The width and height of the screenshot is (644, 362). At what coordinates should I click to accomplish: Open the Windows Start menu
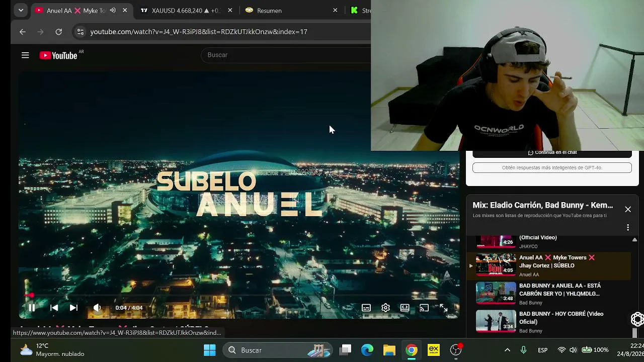210,350
